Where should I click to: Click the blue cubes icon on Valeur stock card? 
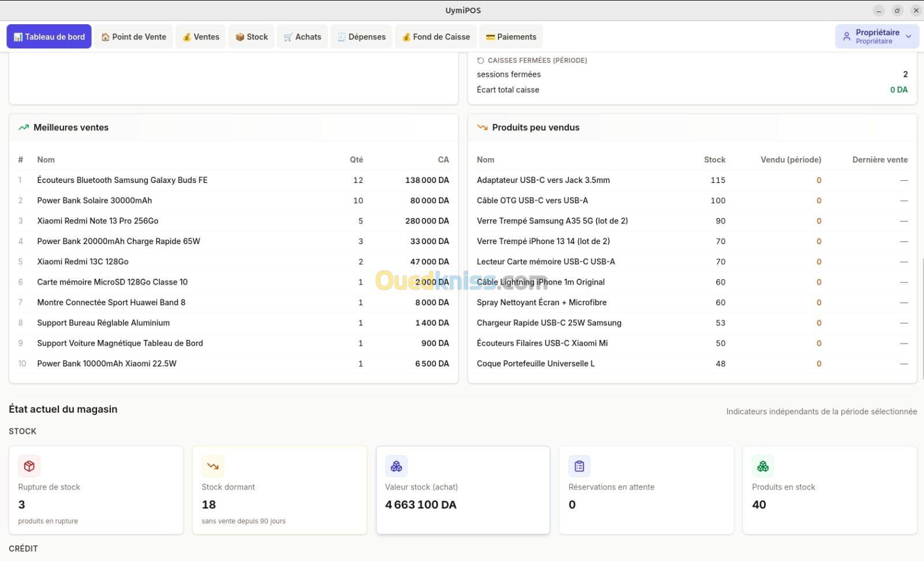396,466
